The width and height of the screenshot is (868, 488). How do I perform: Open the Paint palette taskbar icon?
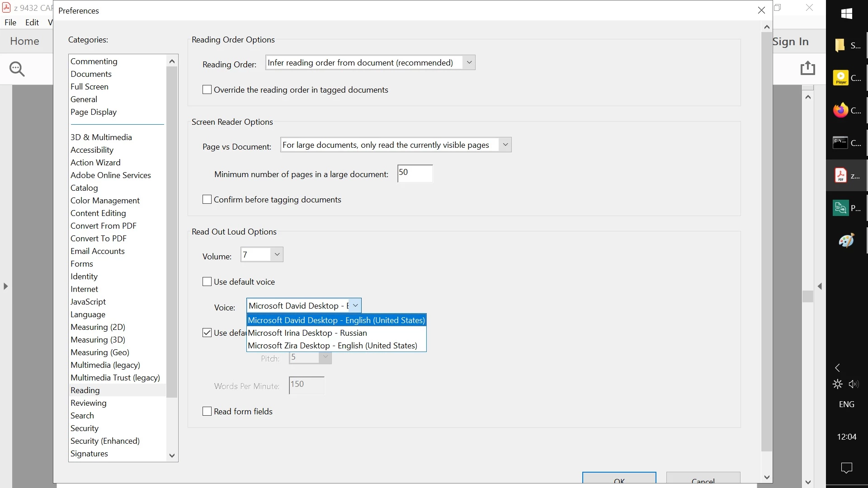tap(846, 240)
